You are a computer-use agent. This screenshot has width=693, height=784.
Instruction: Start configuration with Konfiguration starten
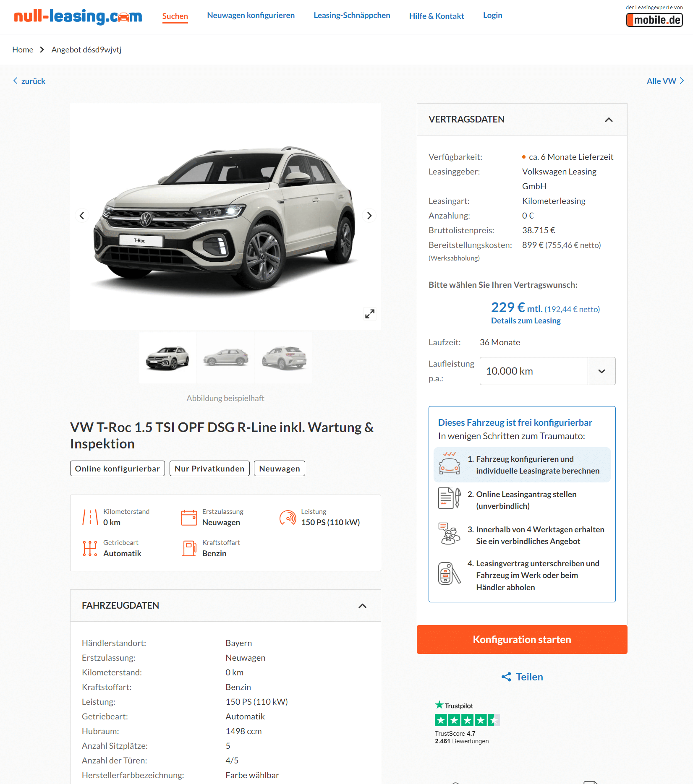pyautogui.click(x=522, y=639)
